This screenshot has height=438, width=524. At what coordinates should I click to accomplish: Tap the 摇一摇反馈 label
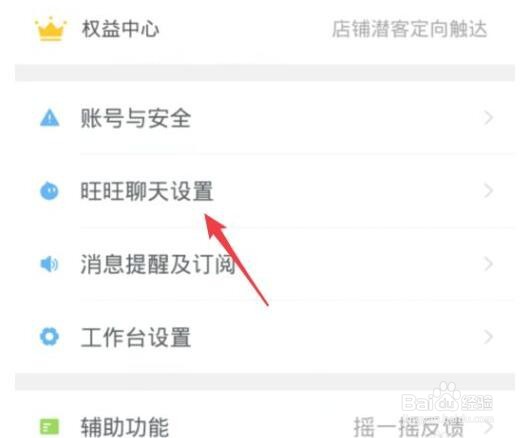point(409,427)
